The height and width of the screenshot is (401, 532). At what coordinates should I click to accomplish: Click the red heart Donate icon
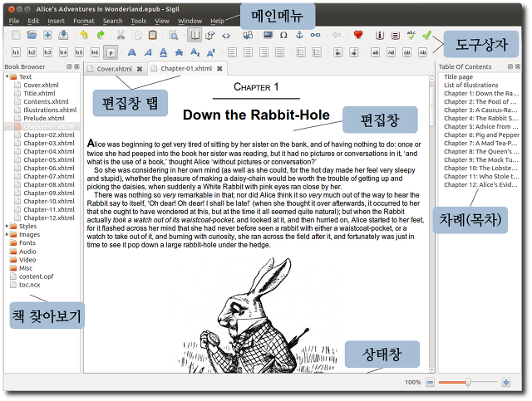(358, 35)
